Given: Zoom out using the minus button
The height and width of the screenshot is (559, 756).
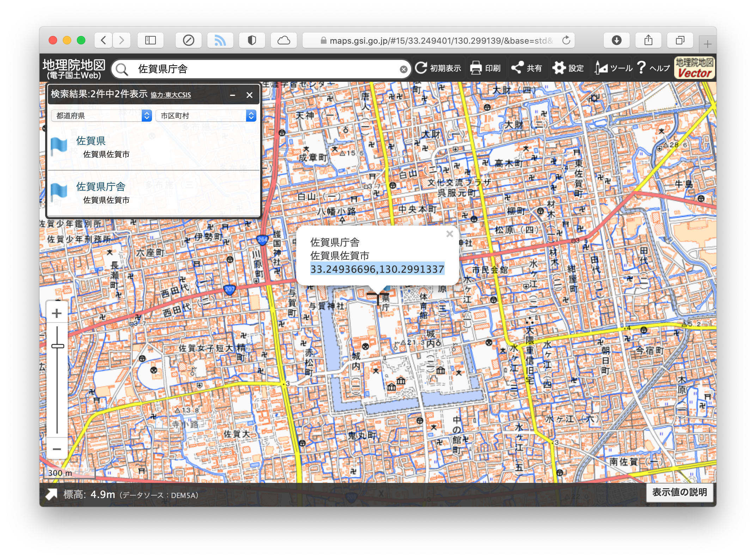Looking at the screenshot, I should [x=57, y=449].
